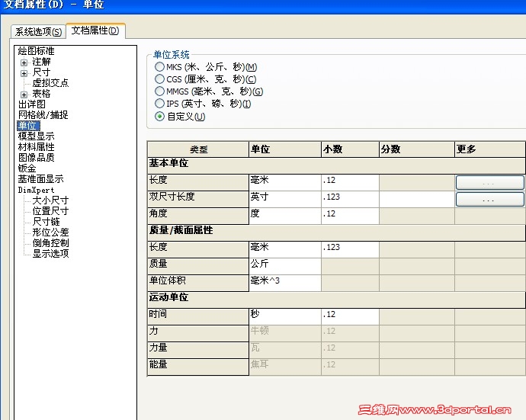Open 单位体积 unit cell (毫米^3)
This screenshot has height=420, width=526.
[x=285, y=283]
